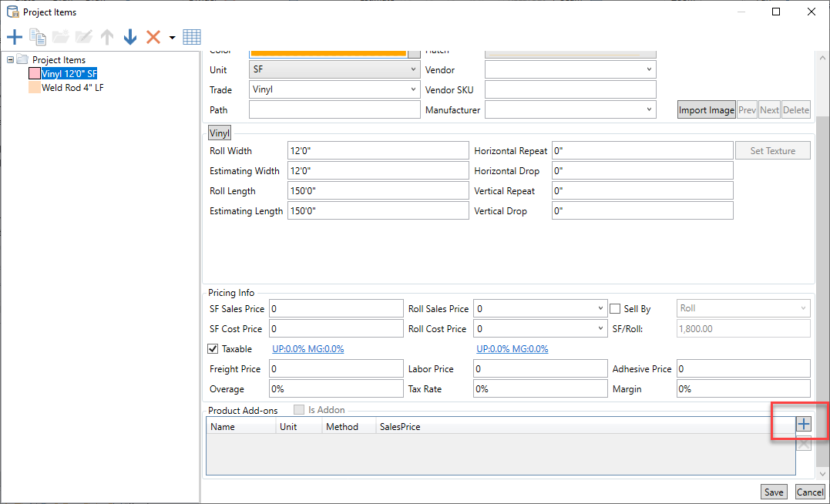This screenshot has width=830, height=504.
Task: Open the Trade dropdown showing Vinyl
Action: pos(334,89)
